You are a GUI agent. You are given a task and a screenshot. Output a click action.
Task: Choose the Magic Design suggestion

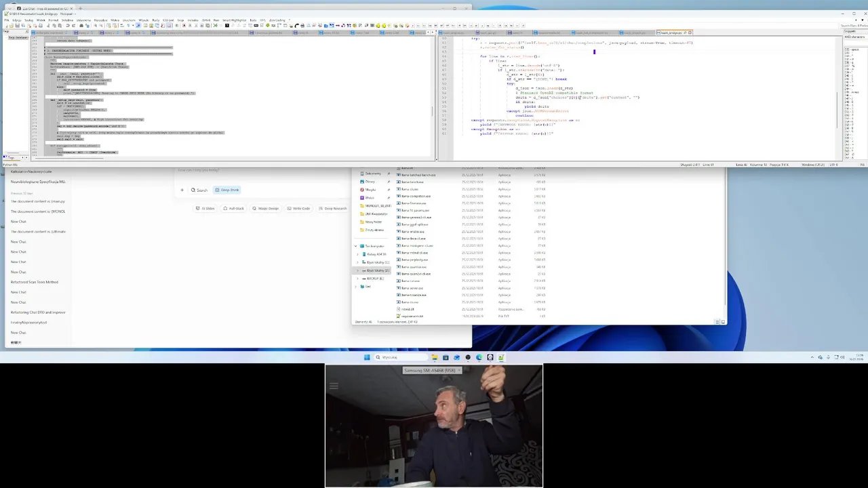point(265,208)
